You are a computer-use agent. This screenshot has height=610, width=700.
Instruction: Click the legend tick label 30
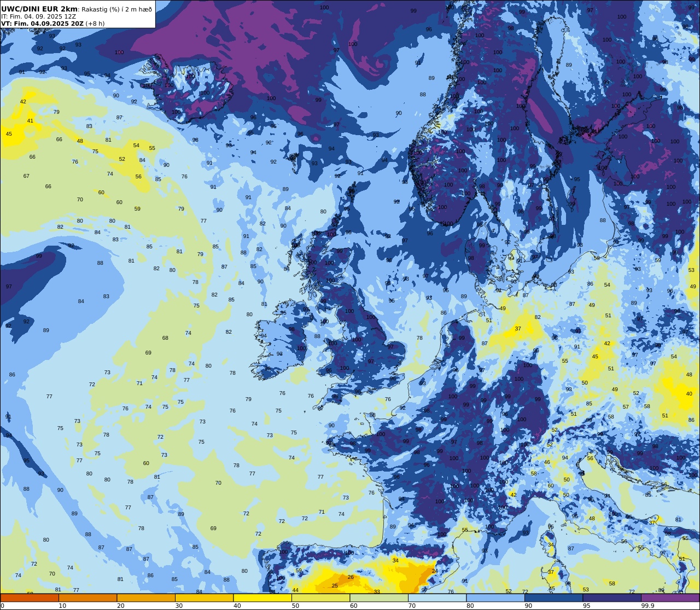click(x=179, y=606)
